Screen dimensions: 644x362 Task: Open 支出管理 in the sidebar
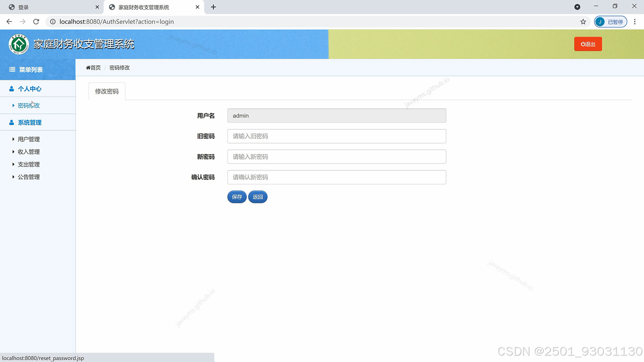tap(29, 164)
